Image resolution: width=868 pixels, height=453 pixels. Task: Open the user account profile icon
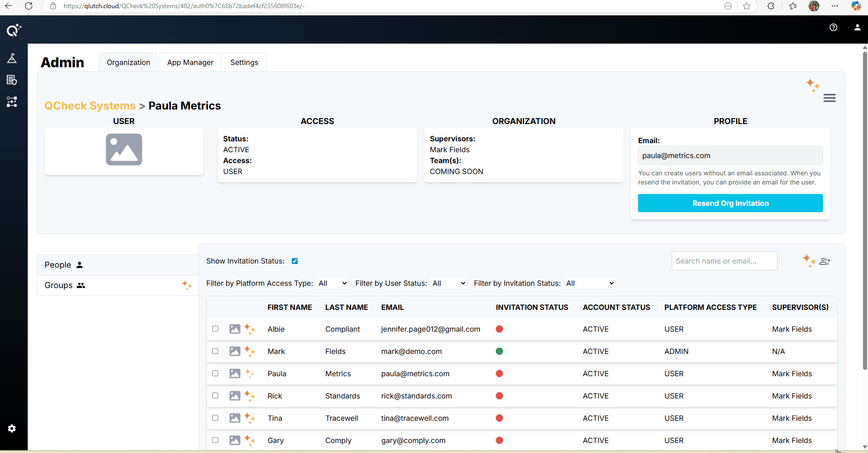857,27
